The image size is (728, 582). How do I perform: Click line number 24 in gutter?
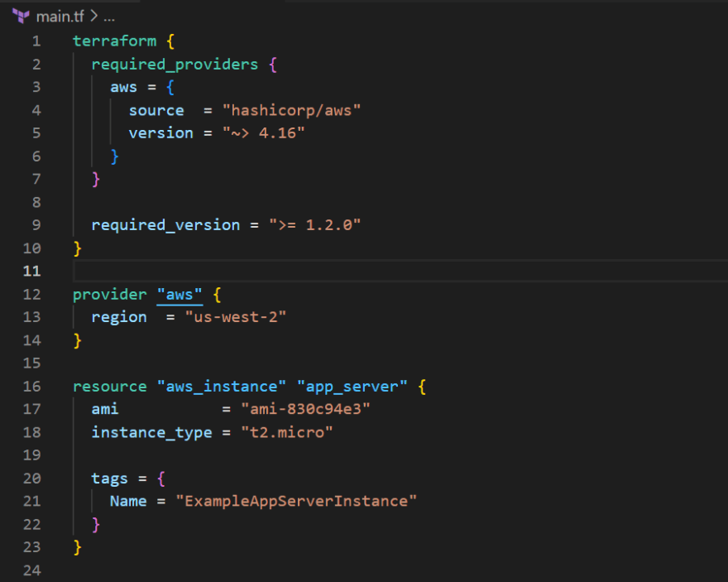(x=32, y=570)
